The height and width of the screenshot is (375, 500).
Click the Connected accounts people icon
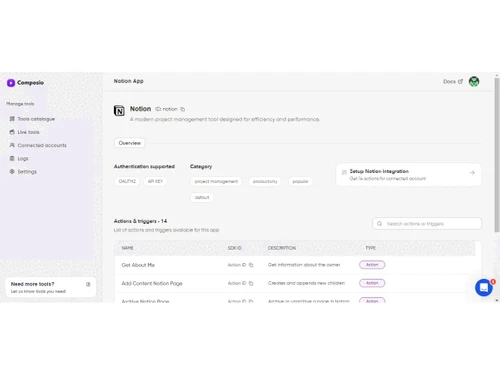[12, 145]
